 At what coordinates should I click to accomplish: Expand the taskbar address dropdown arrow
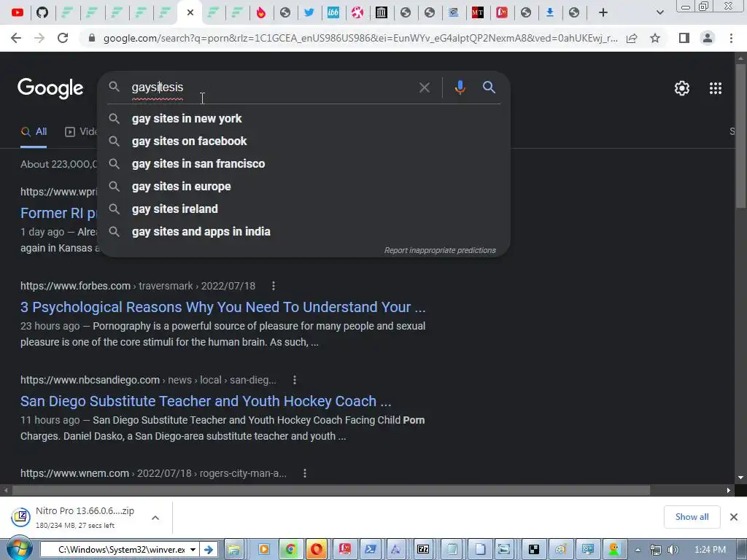[x=193, y=550]
